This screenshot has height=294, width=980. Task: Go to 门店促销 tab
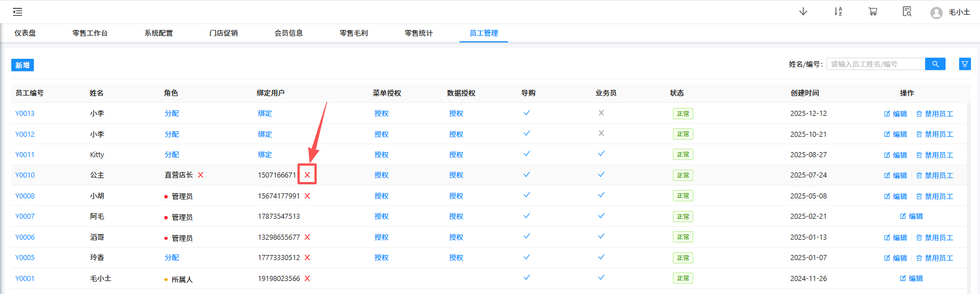(224, 33)
